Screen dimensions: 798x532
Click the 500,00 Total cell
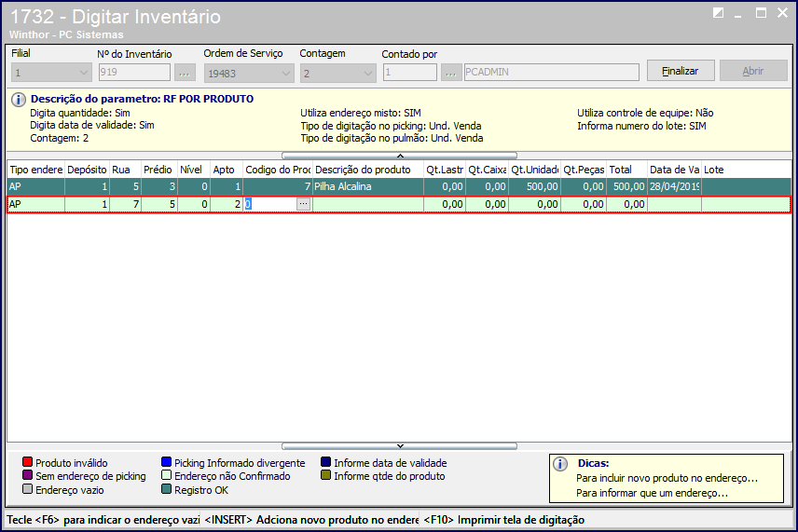[x=626, y=186]
